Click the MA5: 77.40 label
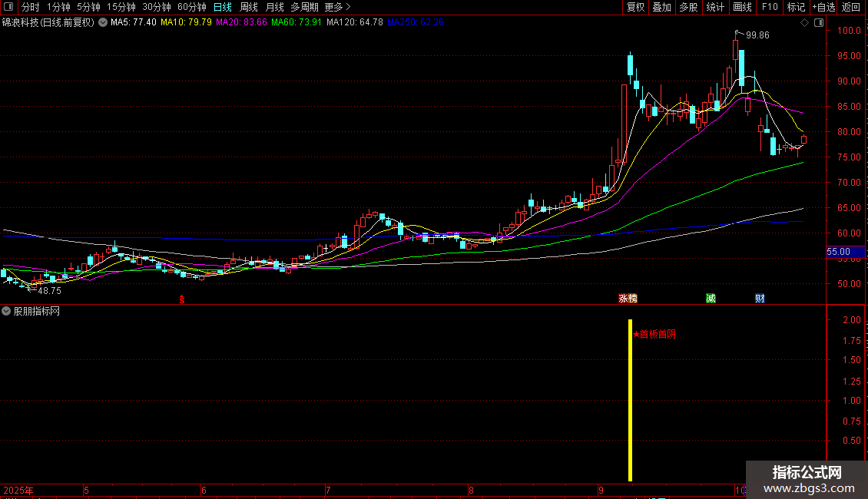The height and width of the screenshot is (499, 868). point(134,22)
